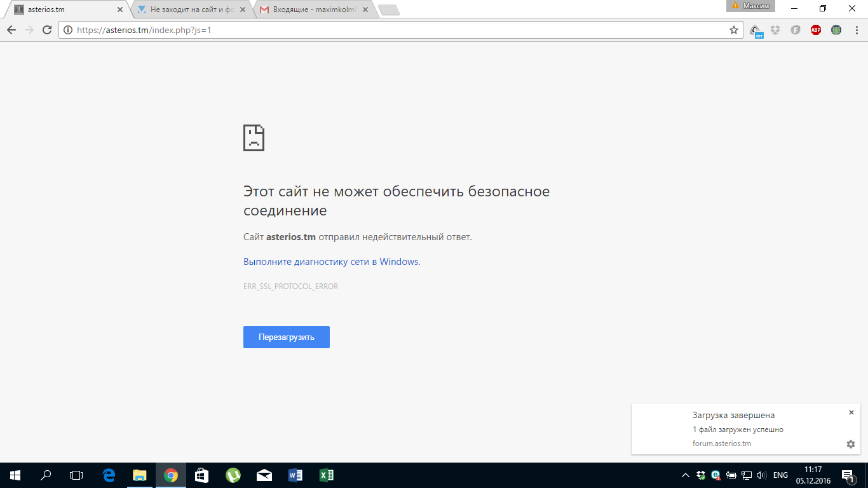868x488 pixels.
Task: Open Выполните диагностику сети в Windows link
Action: pyautogui.click(x=332, y=262)
